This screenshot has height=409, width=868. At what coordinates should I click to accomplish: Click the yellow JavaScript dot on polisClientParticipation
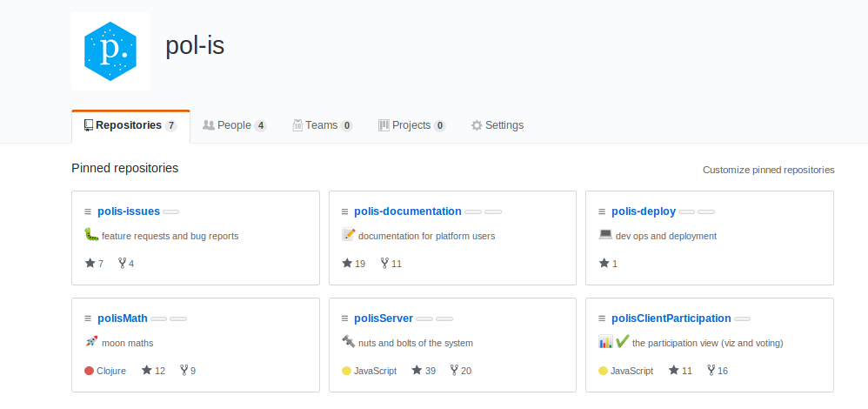(604, 371)
